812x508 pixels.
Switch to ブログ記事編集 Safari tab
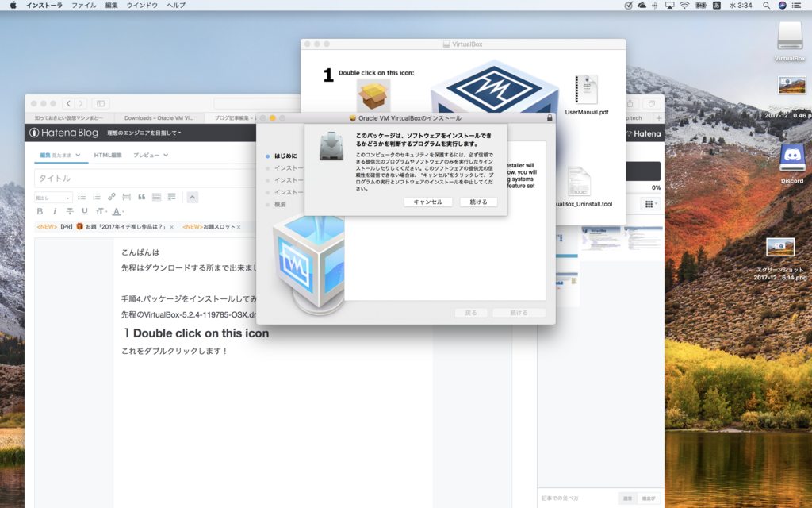[232, 118]
